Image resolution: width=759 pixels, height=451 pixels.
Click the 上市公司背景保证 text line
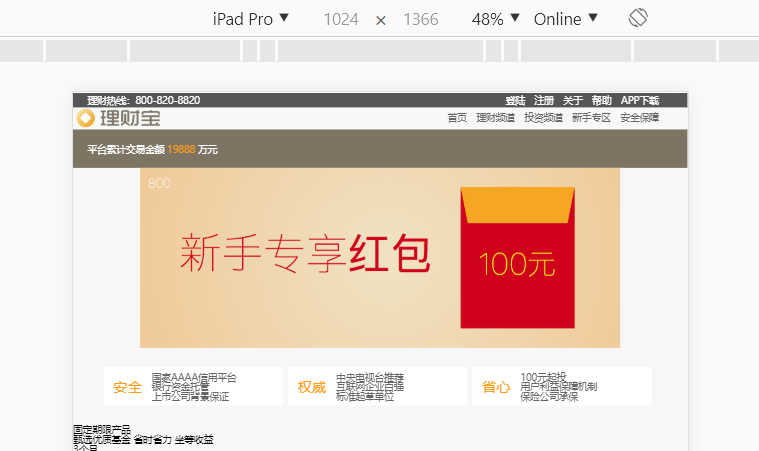tap(190, 397)
